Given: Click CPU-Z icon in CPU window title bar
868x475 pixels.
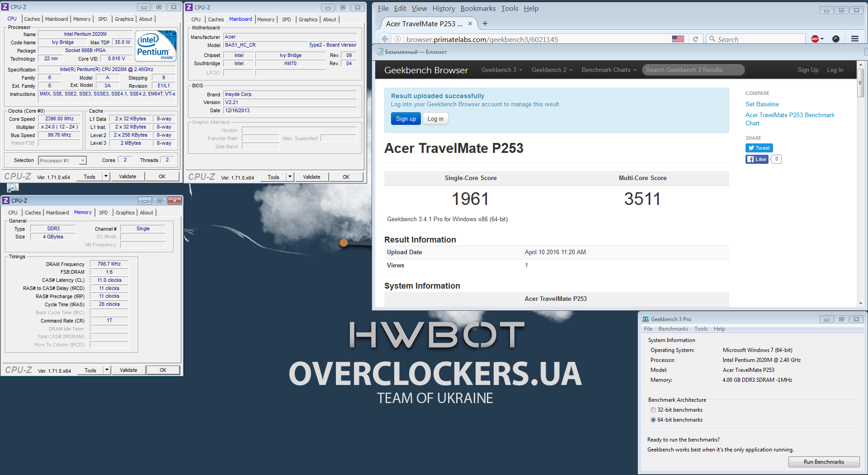Looking at the screenshot, I should [5, 7].
